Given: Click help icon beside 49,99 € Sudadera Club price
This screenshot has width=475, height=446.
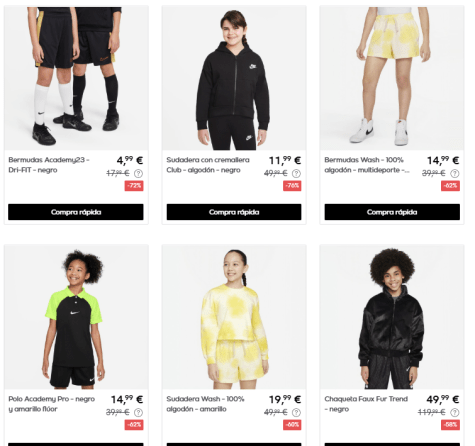Looking at the screenshot, I should (x=296, y=173).
